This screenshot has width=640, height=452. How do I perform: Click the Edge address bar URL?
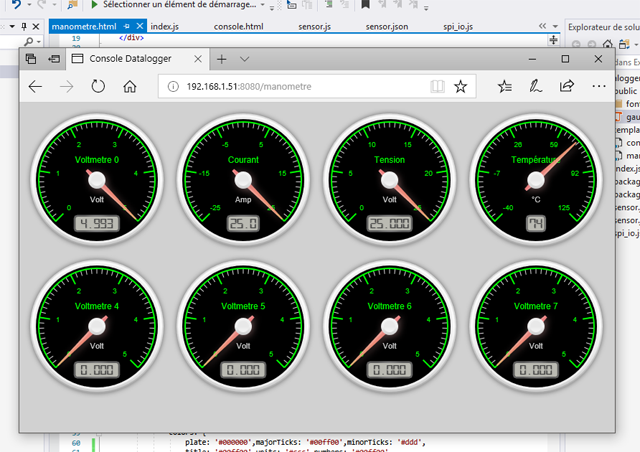[x=249, y=87]
